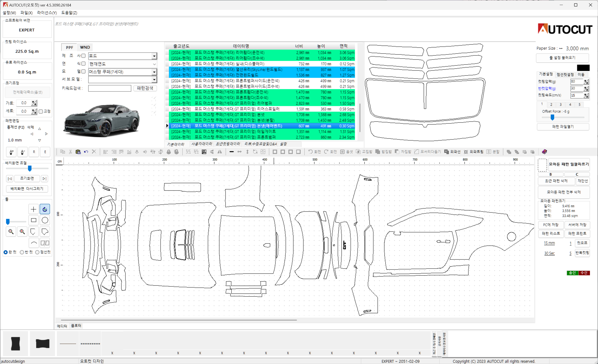Click the 옵셋 offset tool
Screen dimensions: 598x364
(346, 152)
